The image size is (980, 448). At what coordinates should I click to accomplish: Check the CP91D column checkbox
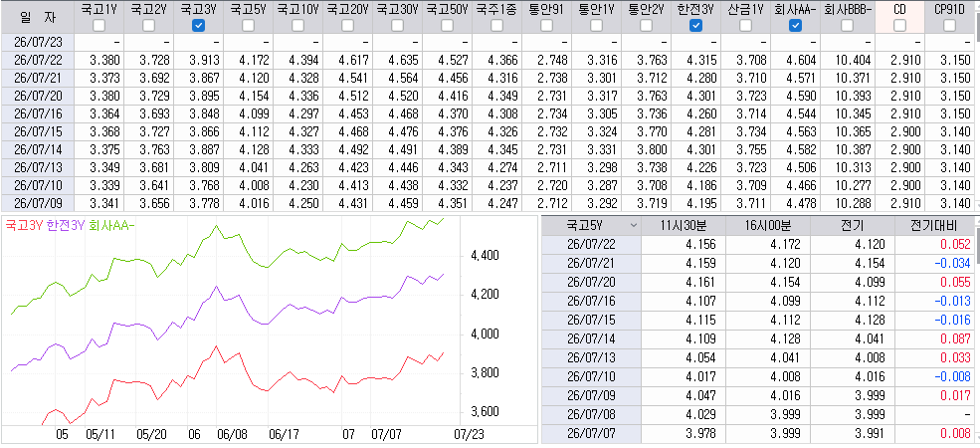pyautogui.click(x=949, y=25)
